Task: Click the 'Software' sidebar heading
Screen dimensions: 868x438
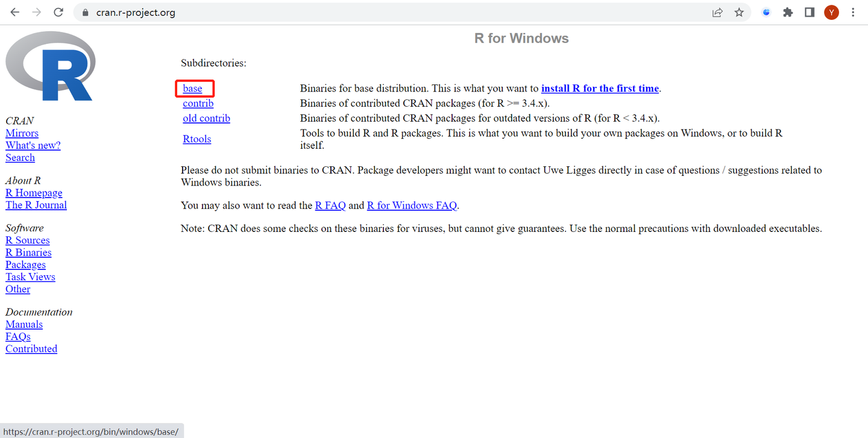Action: click(25, 228)
